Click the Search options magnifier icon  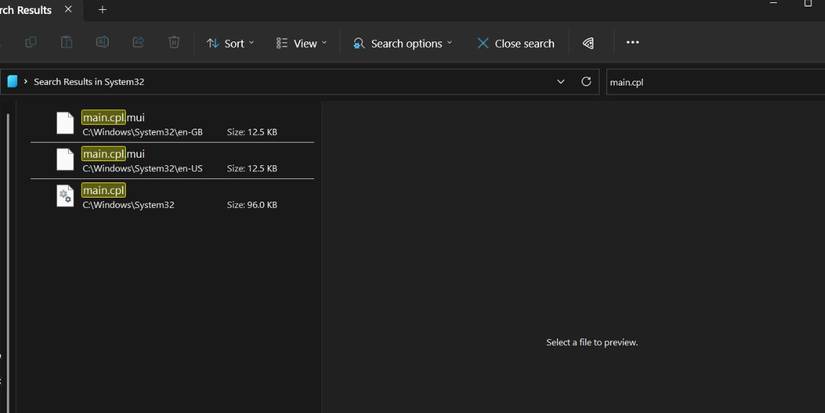(359, 43)
